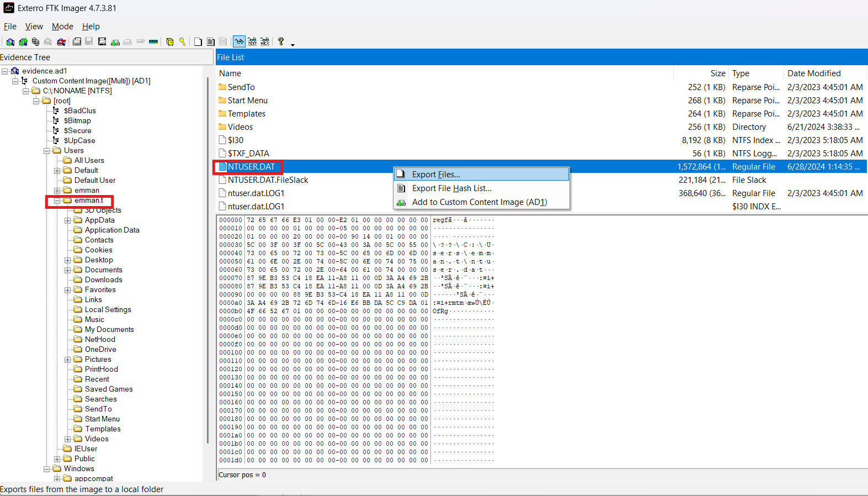Image resolution: width=868 pixels, height=496 pixels.
Task: Select the Saved Games folder in tree
Action: (109, 389)
